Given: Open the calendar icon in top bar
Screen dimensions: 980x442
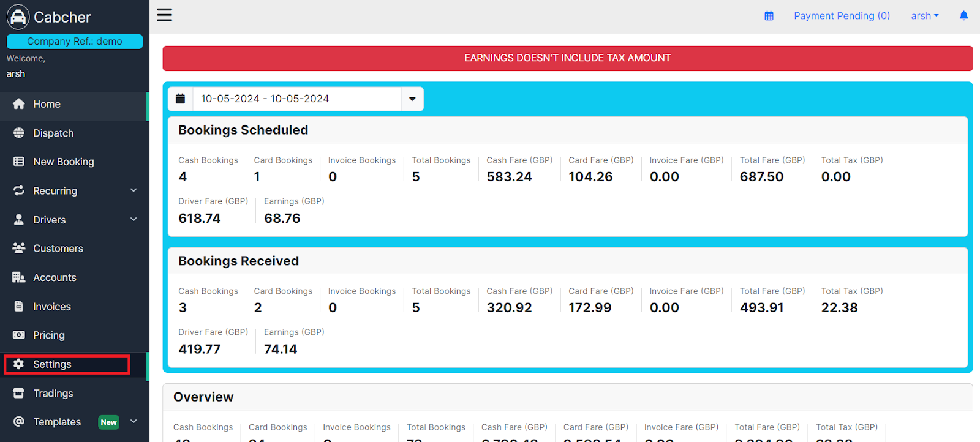Looking at the screenshot, I should click(x=769, y=16).
